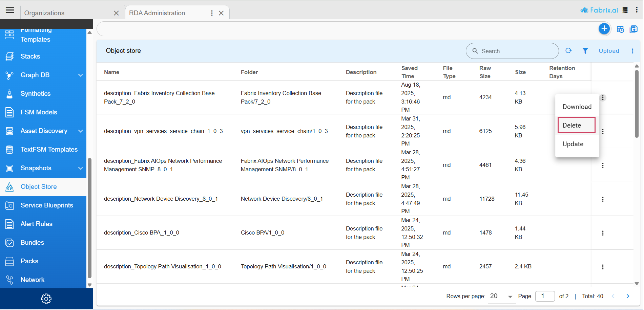
Task: Refresh the Object store table
Action: [x=568, y=51]
